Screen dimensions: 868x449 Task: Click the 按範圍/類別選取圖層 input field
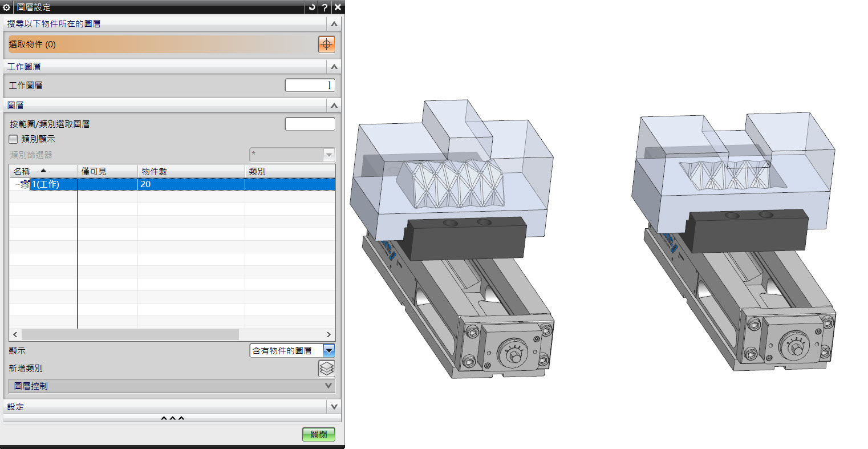pyautogui.click(x=310, y=124)
